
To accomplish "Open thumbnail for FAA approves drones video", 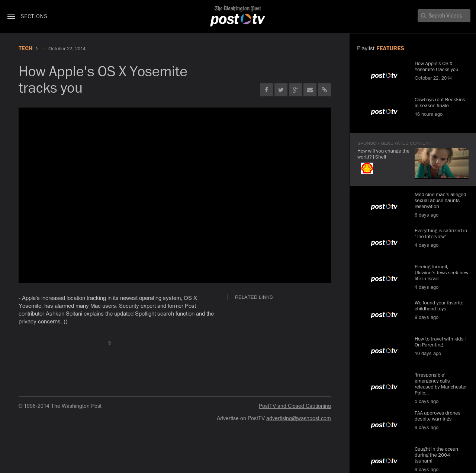I will point(384,425).
